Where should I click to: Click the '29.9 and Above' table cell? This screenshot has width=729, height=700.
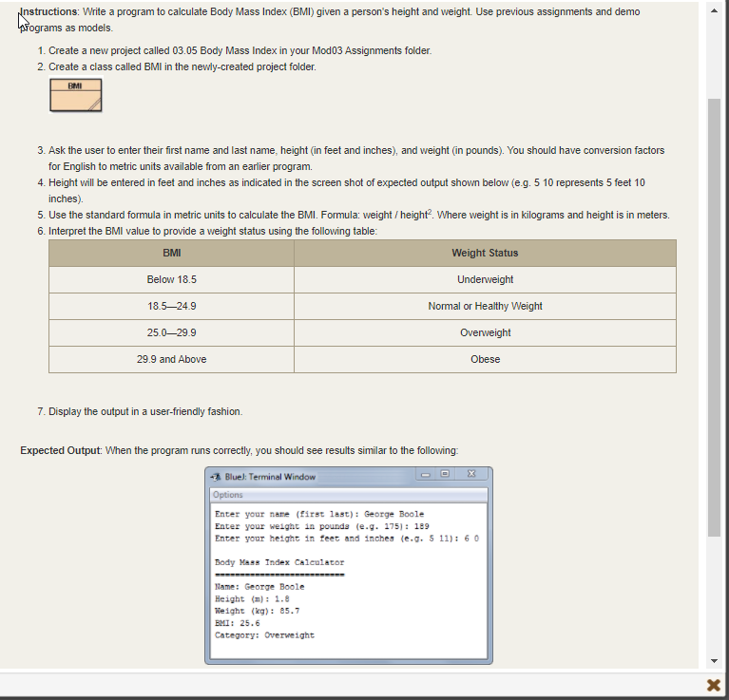point(171,359)
